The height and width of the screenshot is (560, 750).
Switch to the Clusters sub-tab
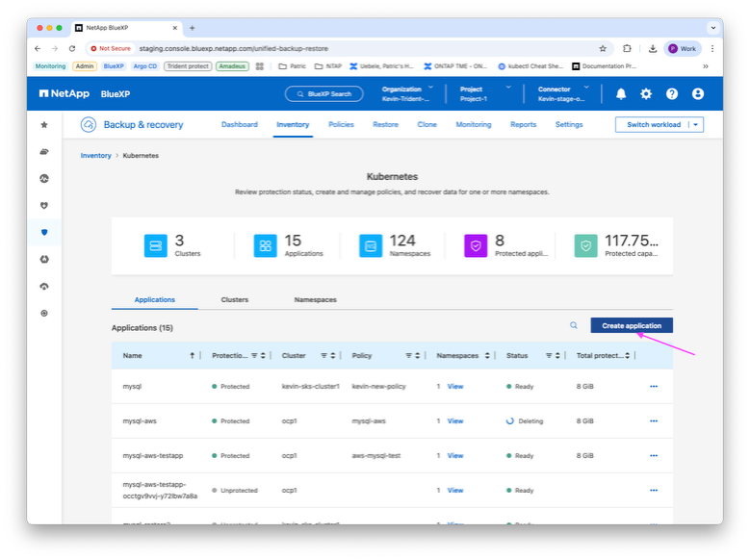coord(234,300)
